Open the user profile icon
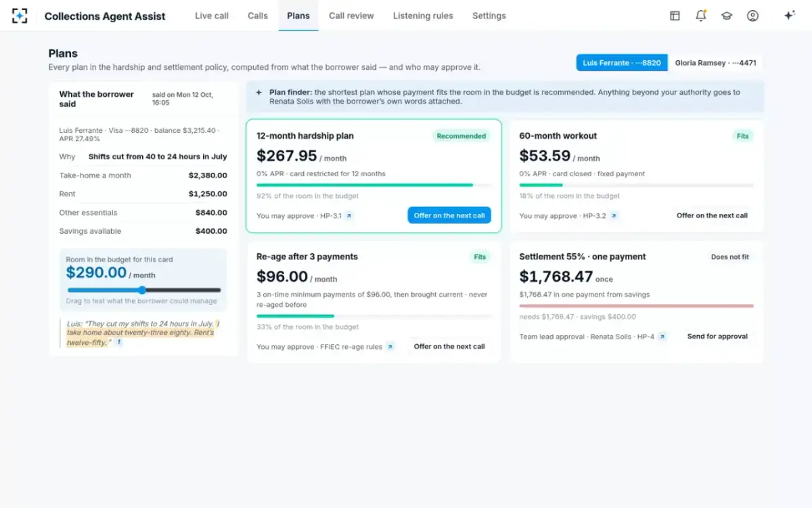This screenshot has height=508, width=812. click(x=752, y=16)
